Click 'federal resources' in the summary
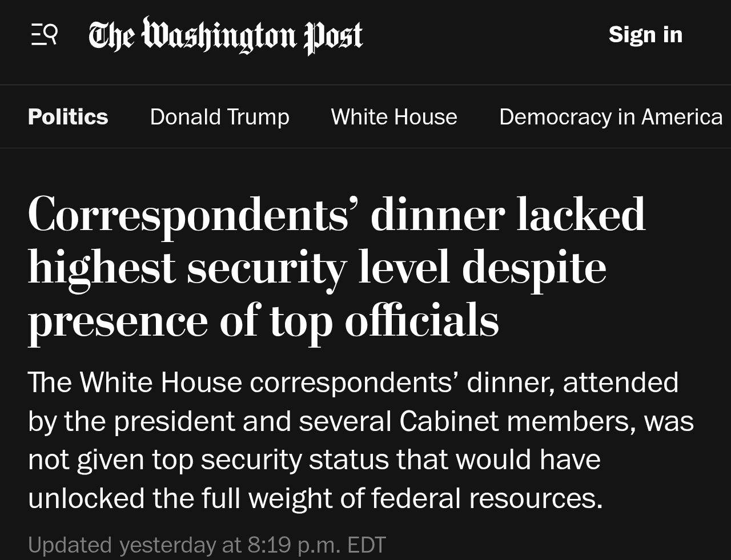 tap(487, 498)
